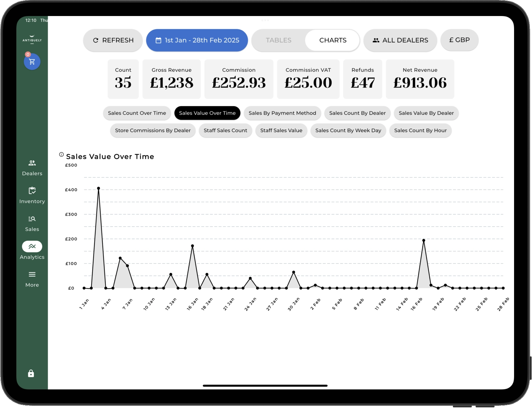Click the £400 peak data point
532x408 pixels.
click(x=98, y=188)
